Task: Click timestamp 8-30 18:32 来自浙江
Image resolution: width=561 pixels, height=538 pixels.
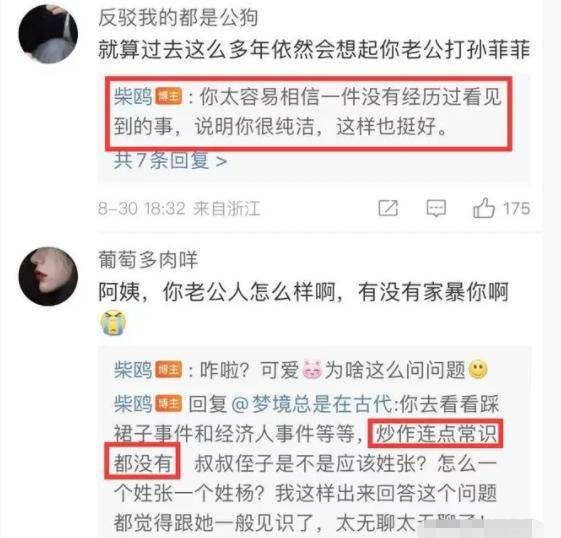Action: click(x=179, y=208)
